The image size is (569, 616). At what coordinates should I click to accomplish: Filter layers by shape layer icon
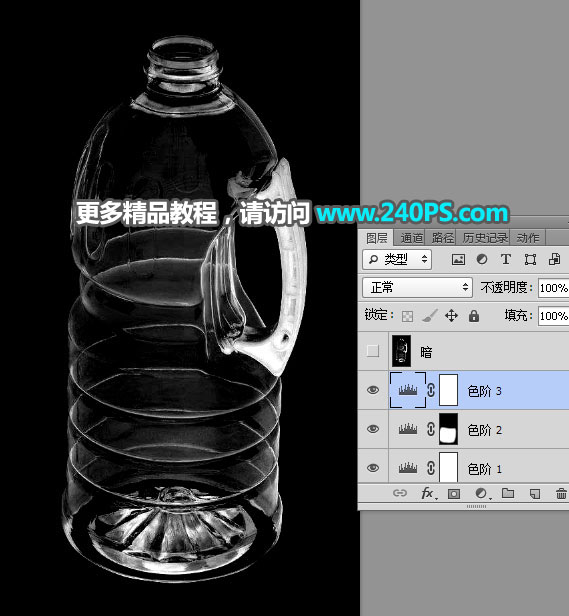pyautogui.click(x=530, y=259)
